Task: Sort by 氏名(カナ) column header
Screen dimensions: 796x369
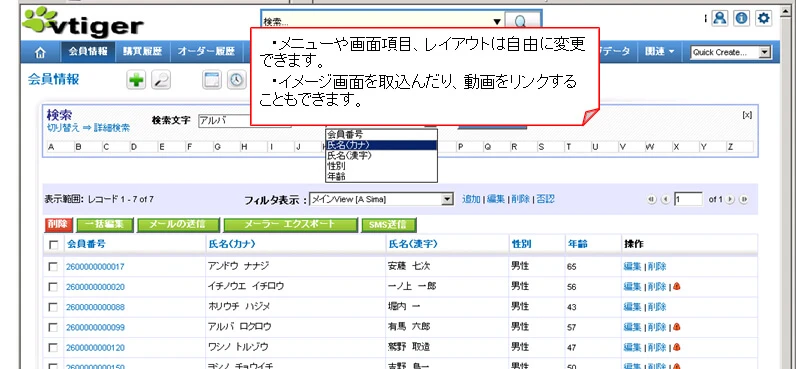Action: coord(231,245)
